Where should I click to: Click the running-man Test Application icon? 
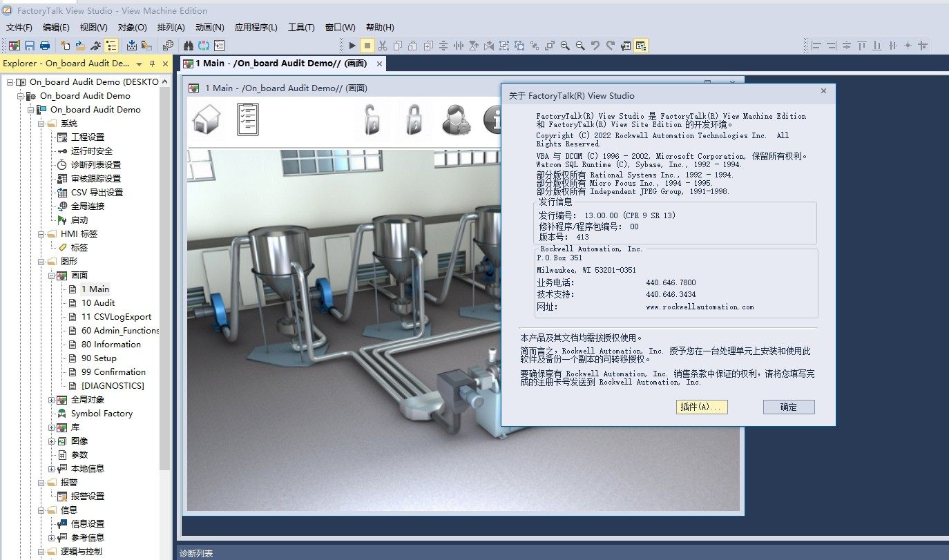pyautogui.click(x=96, y=46)
